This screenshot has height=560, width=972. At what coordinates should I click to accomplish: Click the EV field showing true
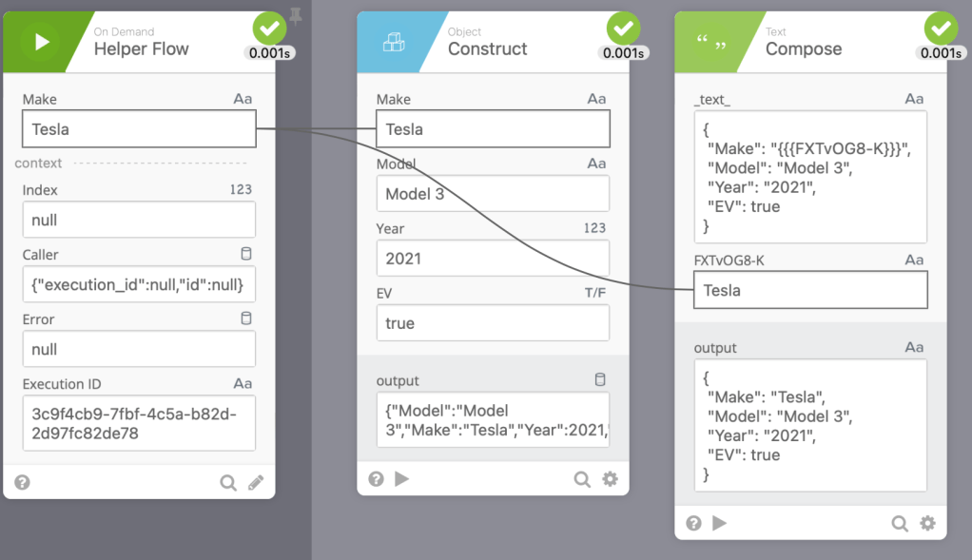[492, 323]
